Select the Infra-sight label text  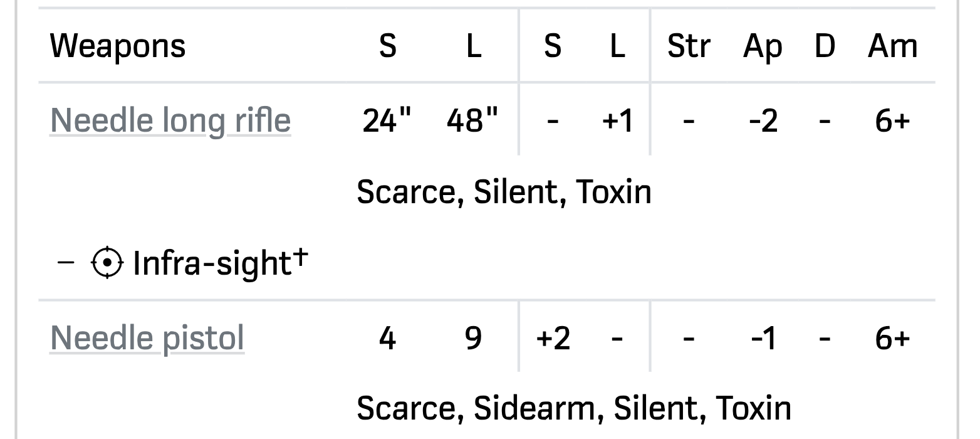(212, 263)
